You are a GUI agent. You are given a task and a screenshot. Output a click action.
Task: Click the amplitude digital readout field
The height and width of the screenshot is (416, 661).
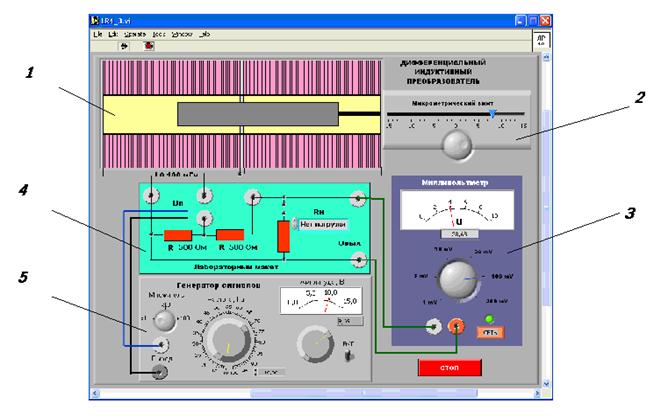[x=350, y=321]
